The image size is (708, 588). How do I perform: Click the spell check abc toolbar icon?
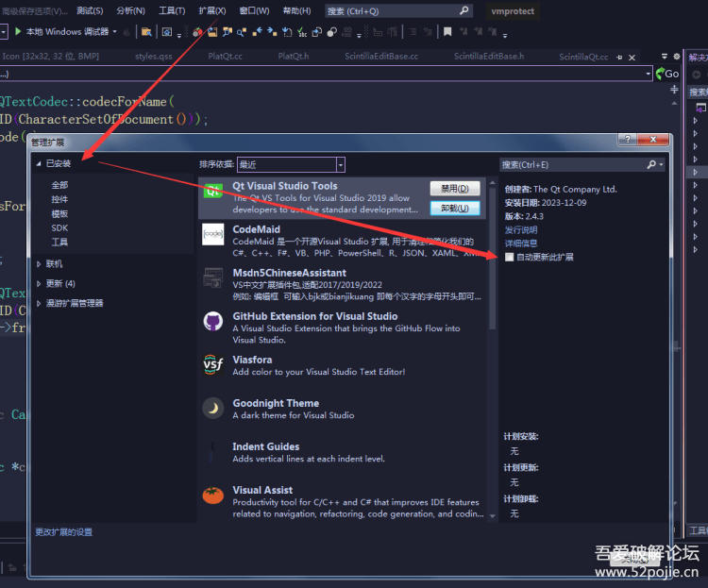[302, 32]
